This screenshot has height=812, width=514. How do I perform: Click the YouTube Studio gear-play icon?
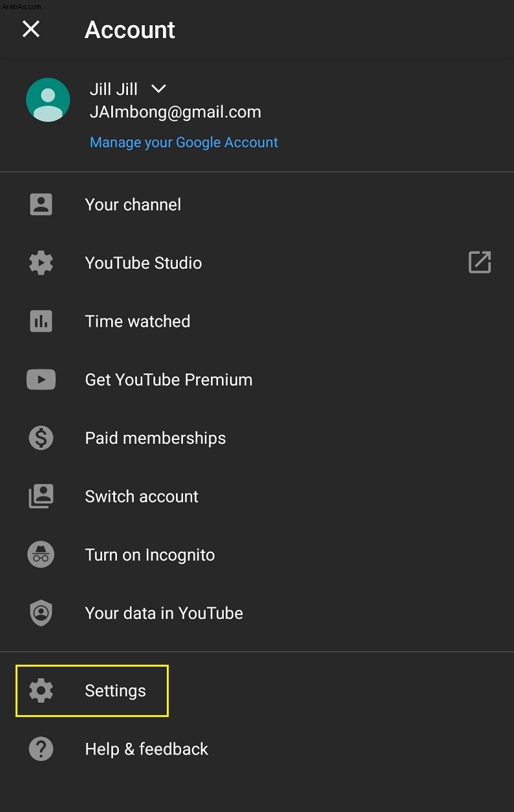coord(41,263)
